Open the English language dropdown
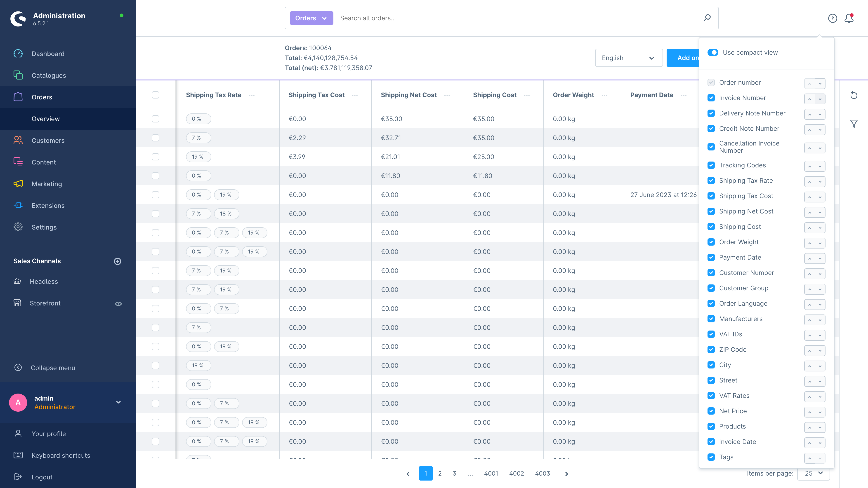Image resolution: width=868 pixels, height=488 pixels. click(629, 58)
